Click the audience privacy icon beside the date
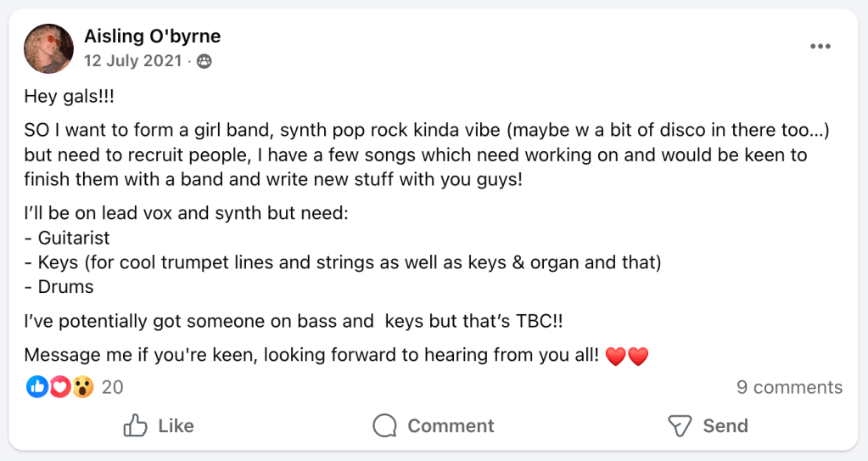This screenshot has height=461, width=868. click(x=204, y=61)
